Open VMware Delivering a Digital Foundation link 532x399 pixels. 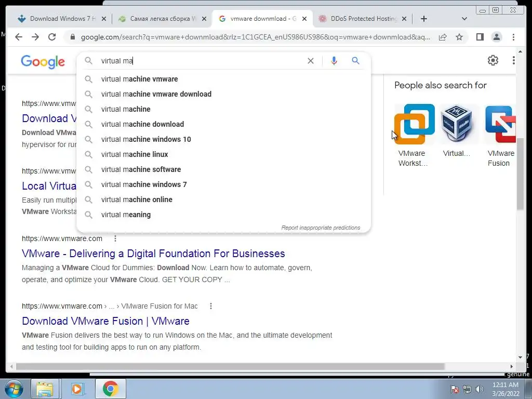[153, 254]
